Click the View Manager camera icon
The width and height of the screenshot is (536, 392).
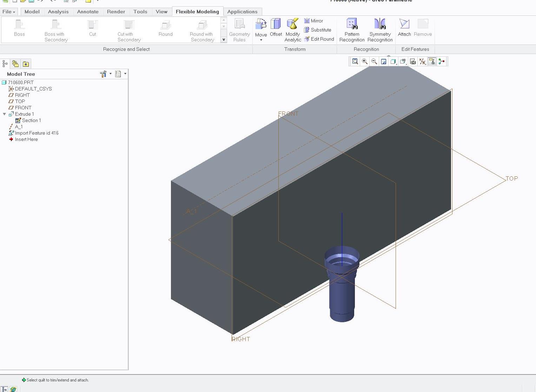tap(413, 61)
